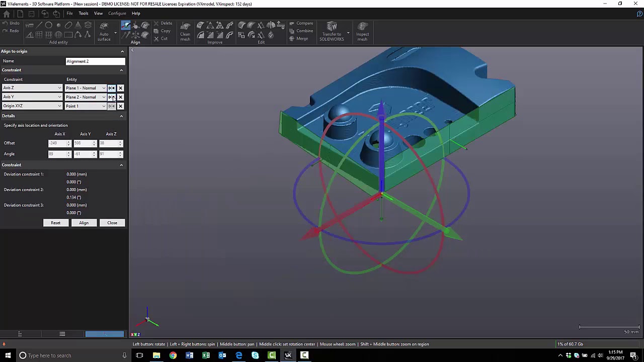The image size is (644, 362).
Task: Click the Merge tool
Action: coord(299,39)
